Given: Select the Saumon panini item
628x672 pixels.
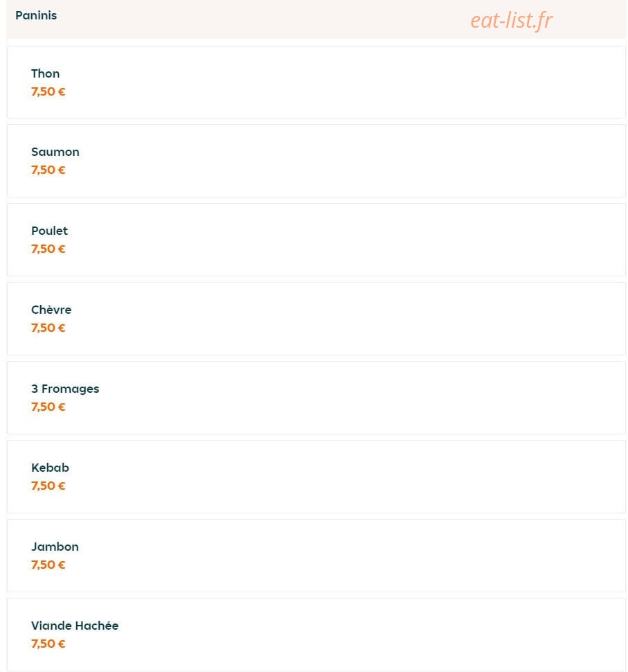Looking at the screenshot, I should click(x=316, y=161).
